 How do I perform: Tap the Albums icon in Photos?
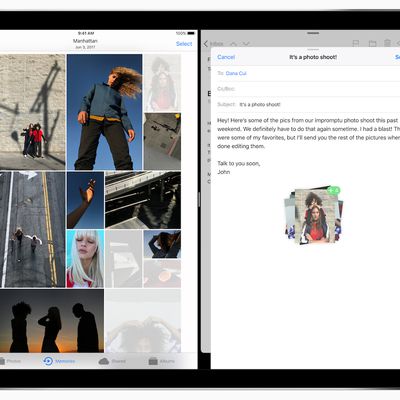(153, 361)
